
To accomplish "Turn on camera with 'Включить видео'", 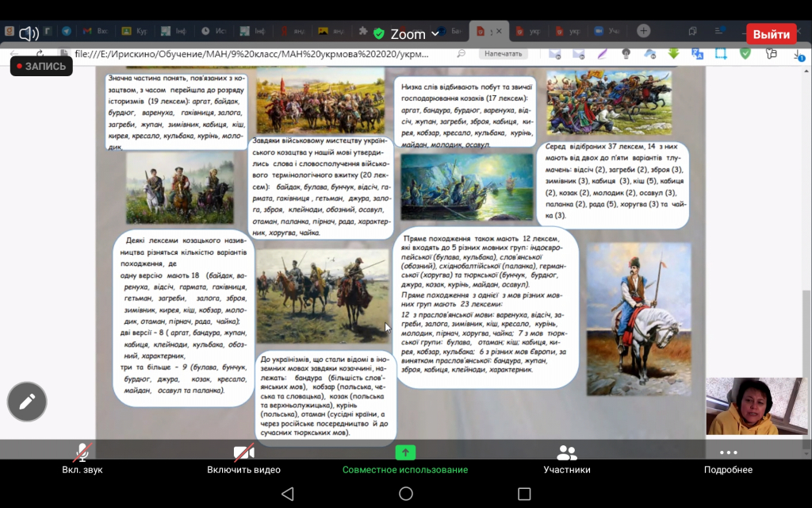I will (x=243, y=459).
